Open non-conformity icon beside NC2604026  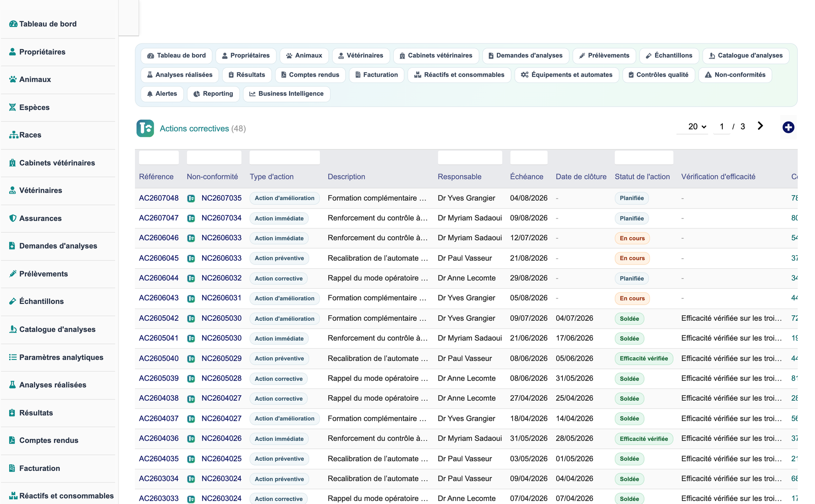pyautogui.click(x=191, y=439)
